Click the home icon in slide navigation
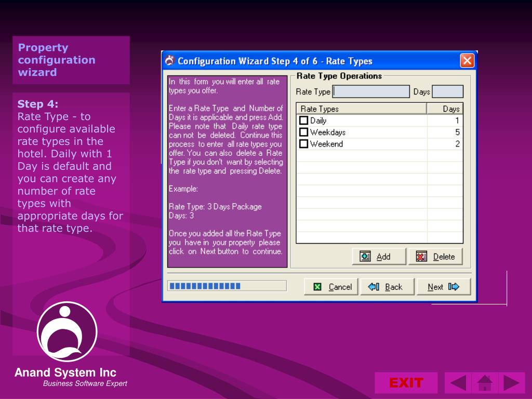The image size is (532, 399). [485, 383]
